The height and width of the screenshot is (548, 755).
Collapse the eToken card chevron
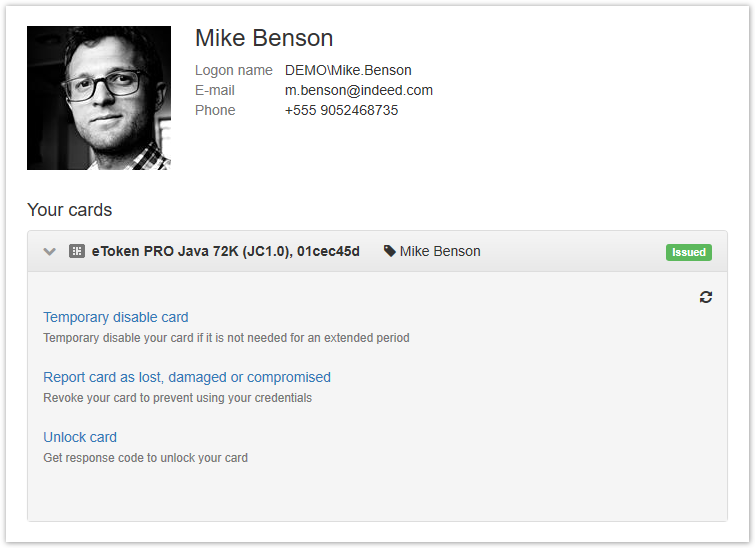[50, 252]
